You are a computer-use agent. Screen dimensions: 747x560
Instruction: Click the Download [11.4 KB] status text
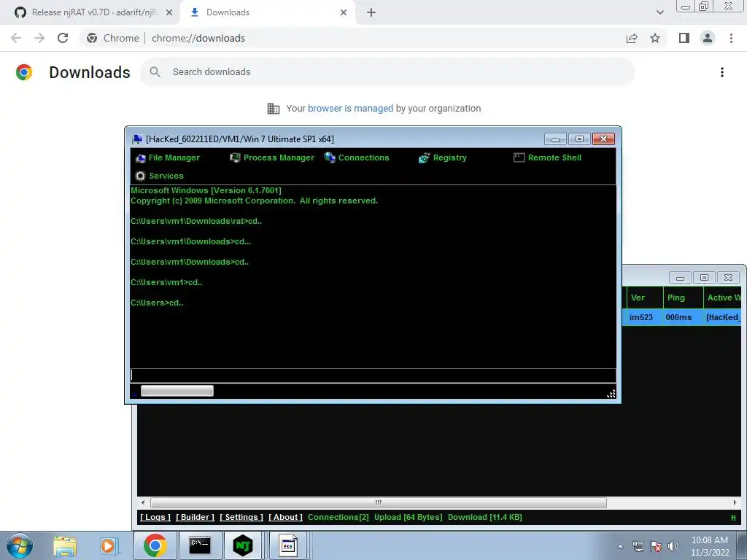pyautogui.click(x=485, y=517)
